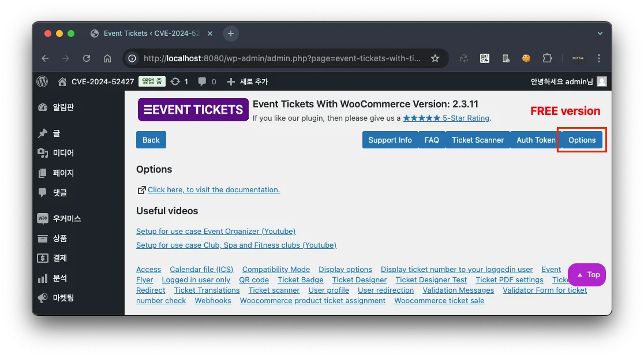Click the 새로 추가 add new item
The width and height of the screenshot is (644, 358).
(248, 81)
